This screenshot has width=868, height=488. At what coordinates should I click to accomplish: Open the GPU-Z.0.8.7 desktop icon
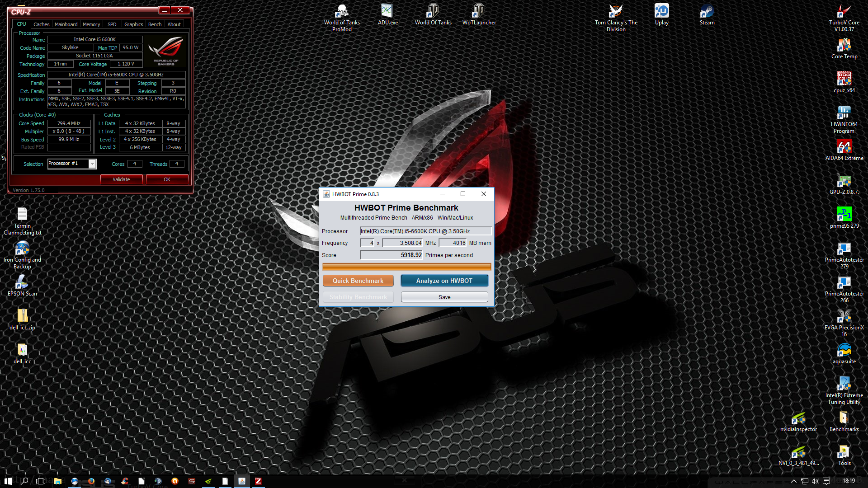click(x=844, y=184)
